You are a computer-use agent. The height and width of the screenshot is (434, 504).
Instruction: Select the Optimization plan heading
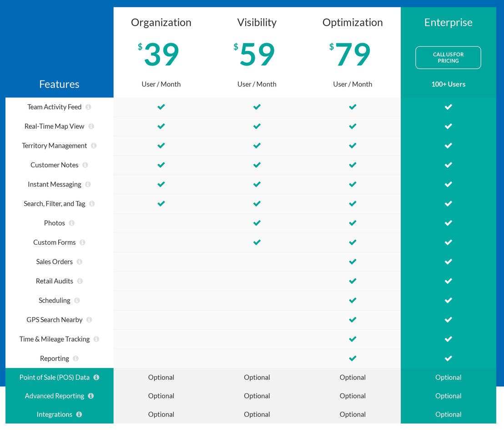coord(353,22)
